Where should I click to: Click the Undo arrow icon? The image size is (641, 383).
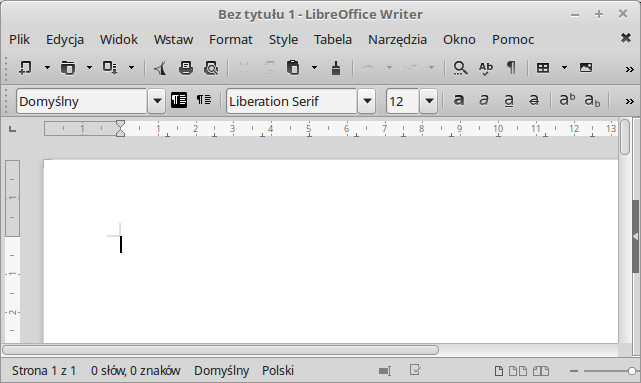[x=368, y=67]
